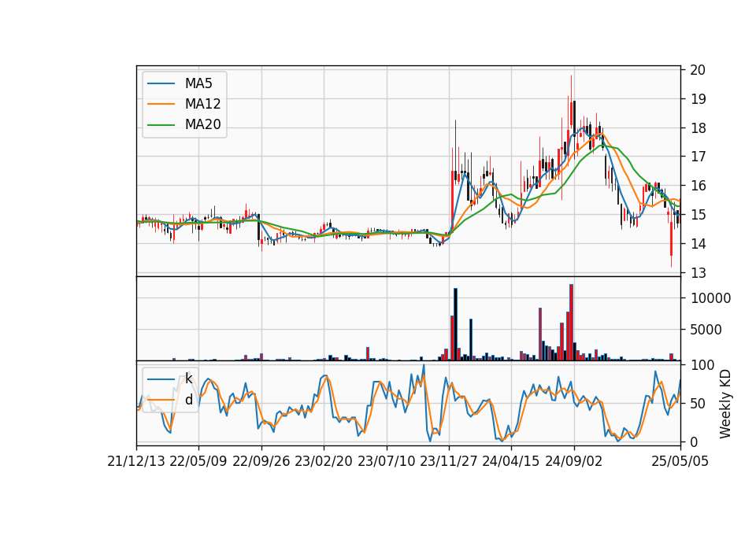756x543 pixels.
Task: Click the MA12 legend label
Action: [x=202, y=104]
